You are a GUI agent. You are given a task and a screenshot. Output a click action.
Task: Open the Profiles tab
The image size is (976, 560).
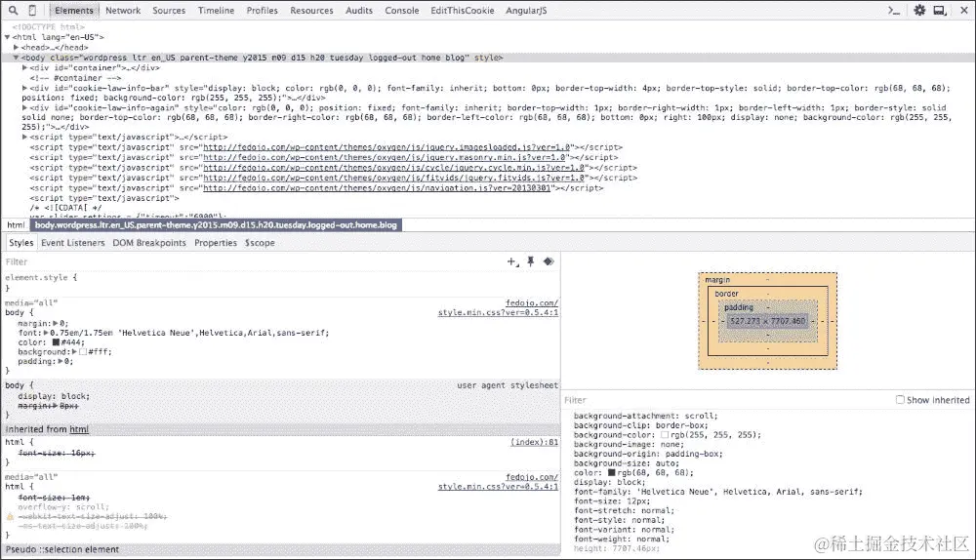coord(262,11)
